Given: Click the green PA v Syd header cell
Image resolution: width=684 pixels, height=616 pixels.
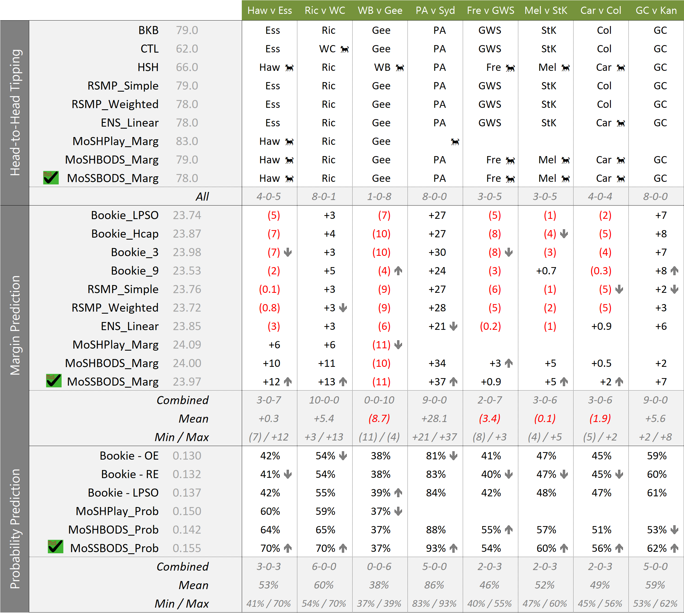Looking at the screenshot, I should coord(435,10).
